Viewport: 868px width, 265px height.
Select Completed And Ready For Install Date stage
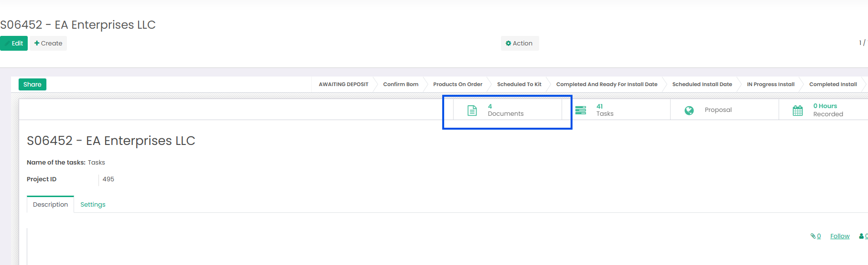pyautogui.click(x=607, y=84)
